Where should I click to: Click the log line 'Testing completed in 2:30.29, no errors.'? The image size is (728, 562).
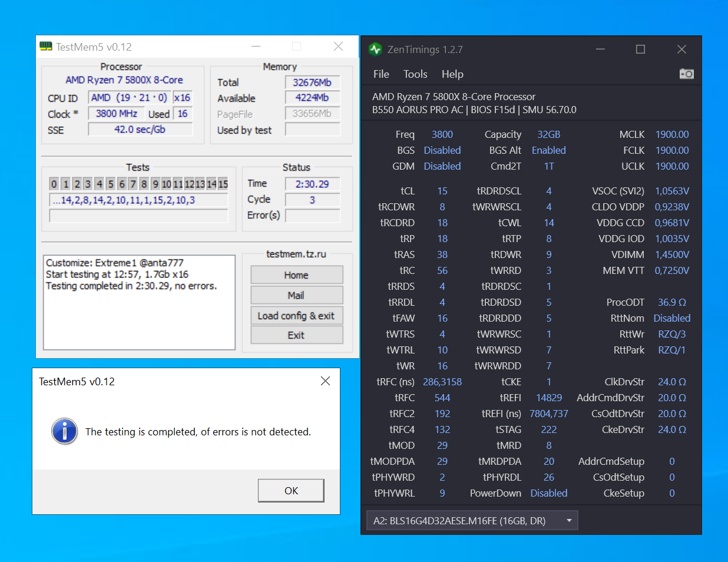[x=131, y=286]
